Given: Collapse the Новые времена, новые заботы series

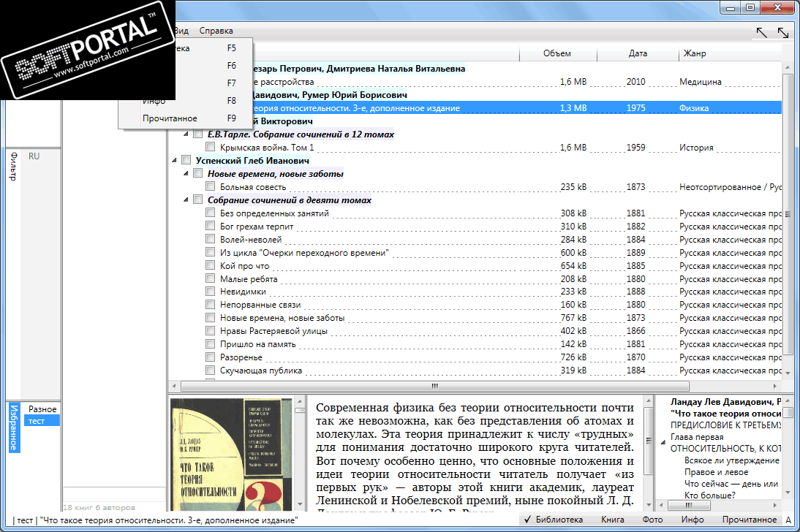Looking at the screenshot, I should click(186, 174).
